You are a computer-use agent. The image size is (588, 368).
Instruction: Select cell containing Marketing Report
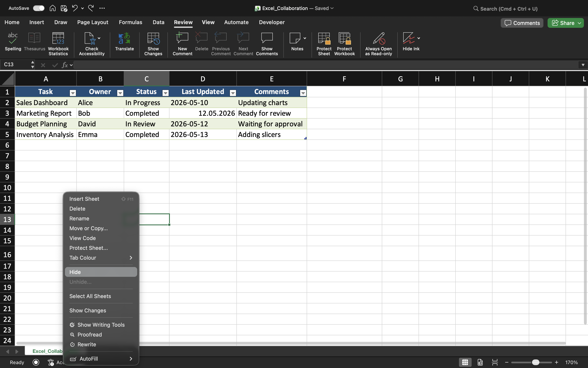(46, 113)
